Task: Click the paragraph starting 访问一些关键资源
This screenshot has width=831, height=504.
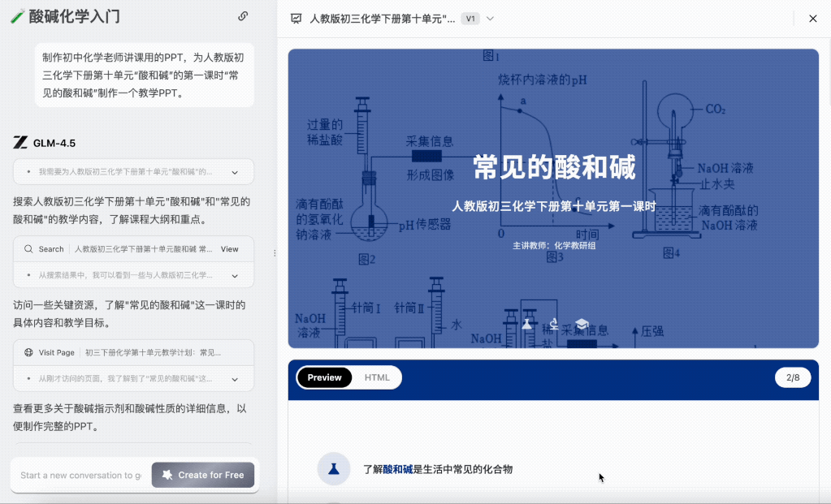Action: click(129, 314)
